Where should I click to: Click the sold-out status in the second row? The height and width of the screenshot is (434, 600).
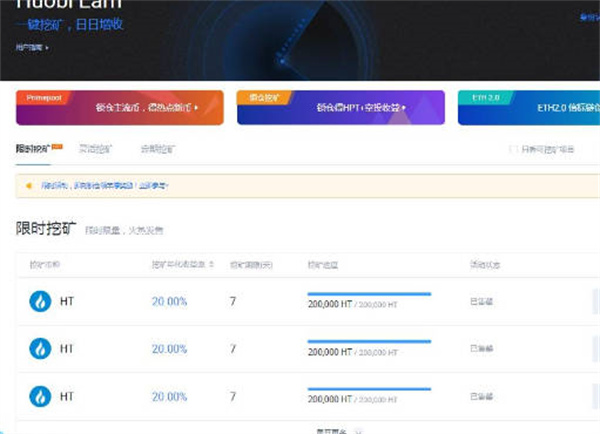(481, 348)
